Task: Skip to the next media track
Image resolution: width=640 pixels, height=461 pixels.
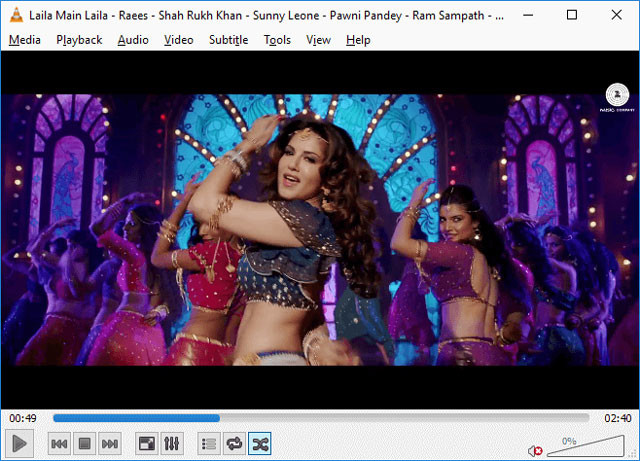Action: [x=110, y=443]
